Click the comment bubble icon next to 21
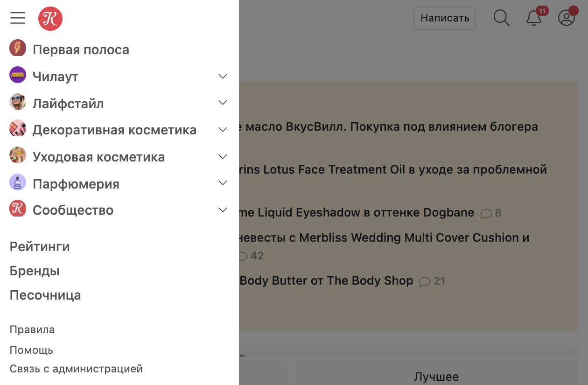The width and height of the screenshot is (588, 385). (425, 281)
